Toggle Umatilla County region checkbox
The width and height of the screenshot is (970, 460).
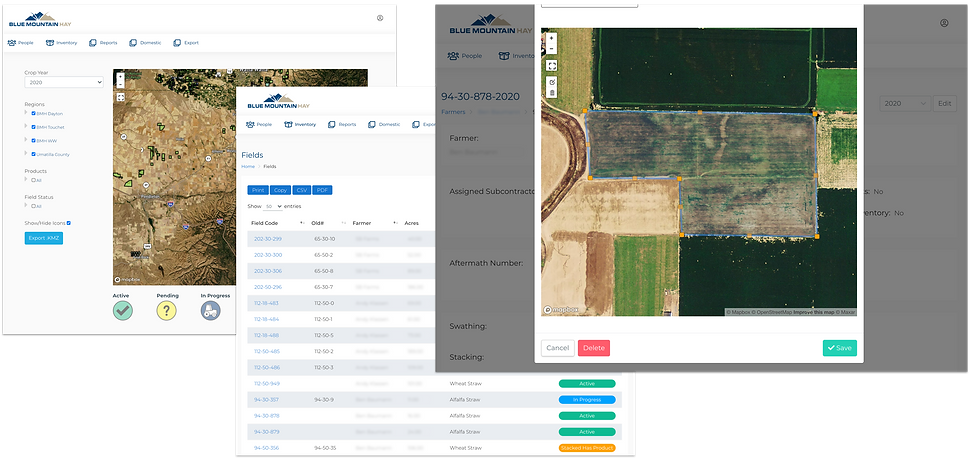point(33,154)
